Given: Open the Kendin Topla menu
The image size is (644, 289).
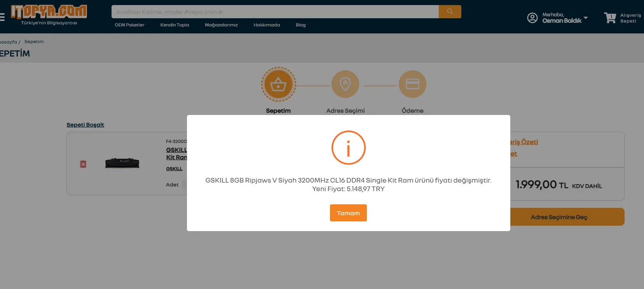Looking at the screenshot, I should pyautogui.click(x=175, y=25).
